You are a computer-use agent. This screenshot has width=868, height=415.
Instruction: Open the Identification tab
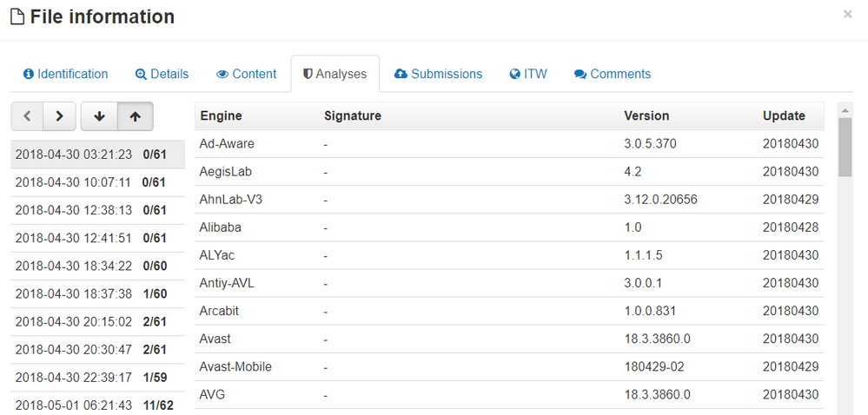(x=65, y=74)
